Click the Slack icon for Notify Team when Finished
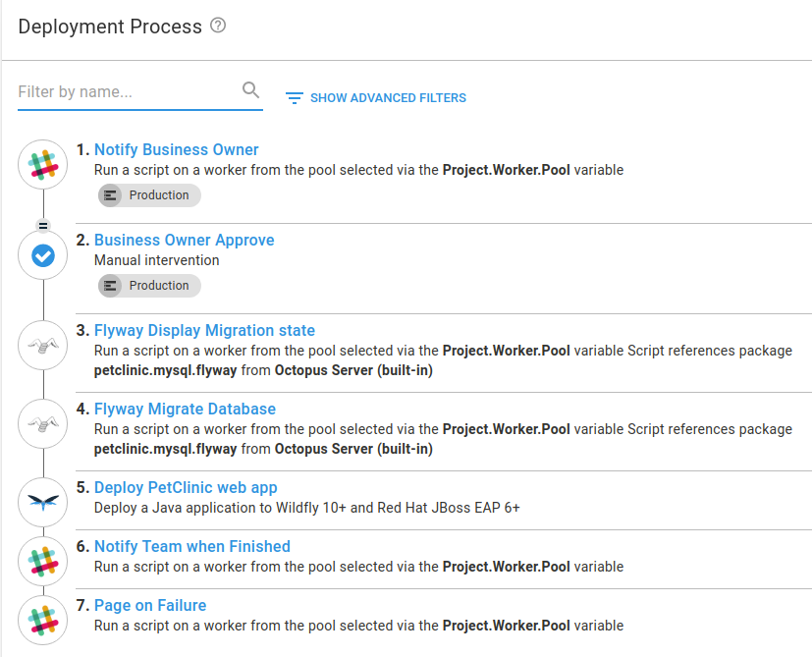 tap(42, 561)
